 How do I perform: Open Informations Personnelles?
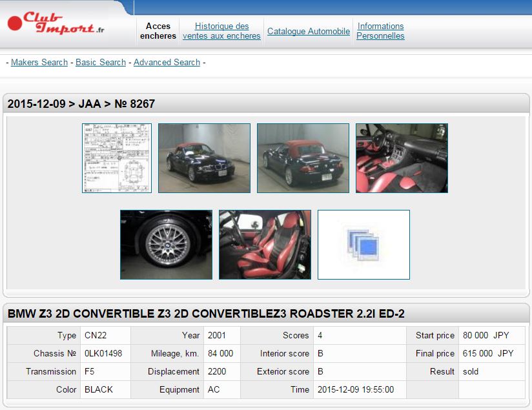click(x=380, y=31)
